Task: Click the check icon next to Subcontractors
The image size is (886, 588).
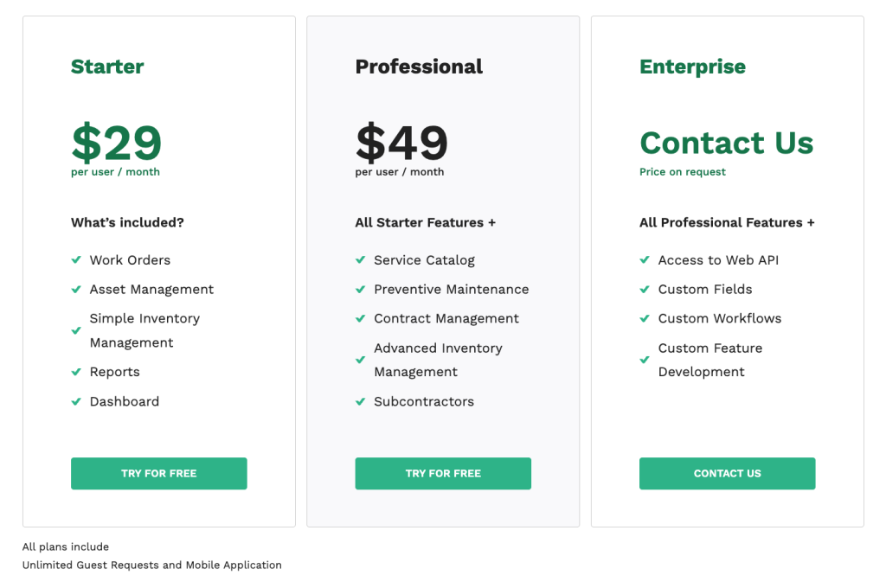Action: point(361,402)
